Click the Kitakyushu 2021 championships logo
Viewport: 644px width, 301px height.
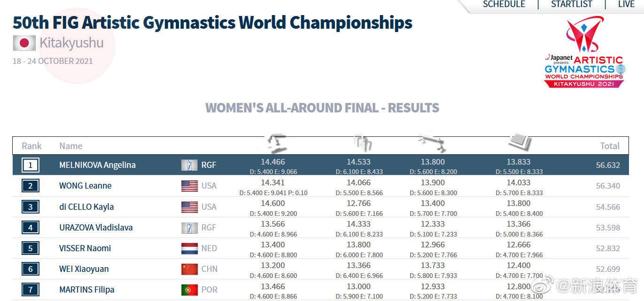584,52
